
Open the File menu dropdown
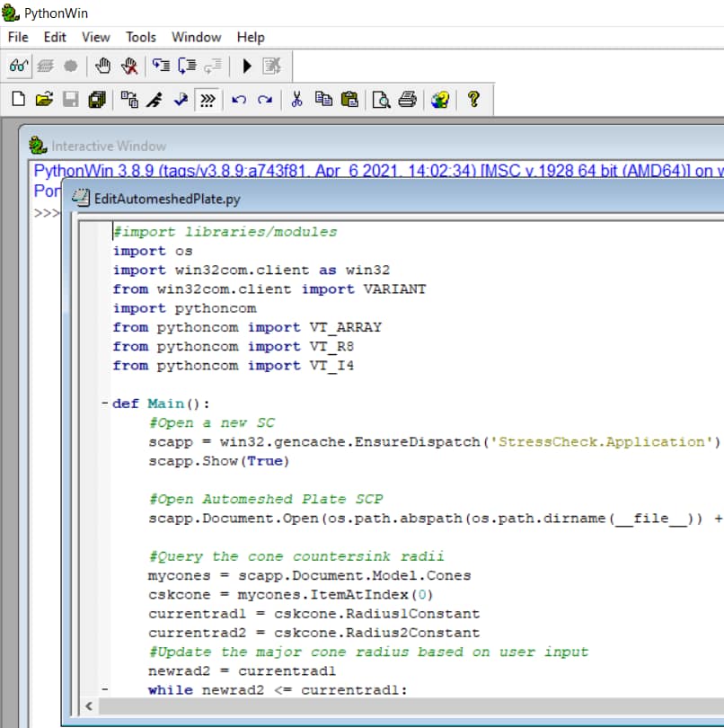(17, 38)
